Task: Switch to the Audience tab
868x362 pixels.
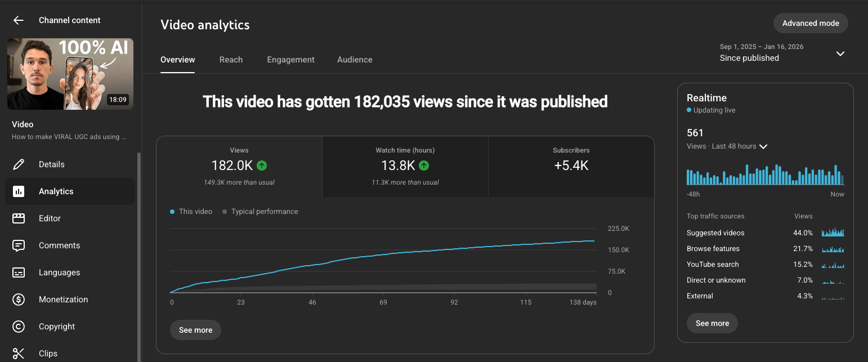Action: (x=355, y=59)
